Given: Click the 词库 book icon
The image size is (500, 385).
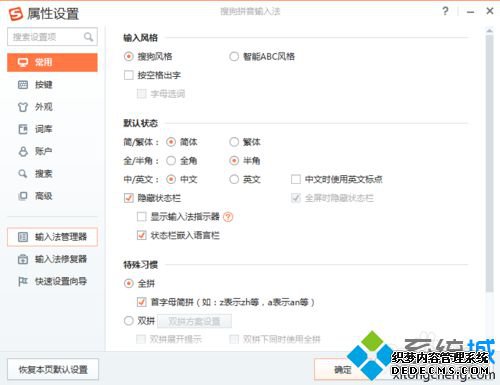Looking at the screenshot, I should (x=23, y=129).
